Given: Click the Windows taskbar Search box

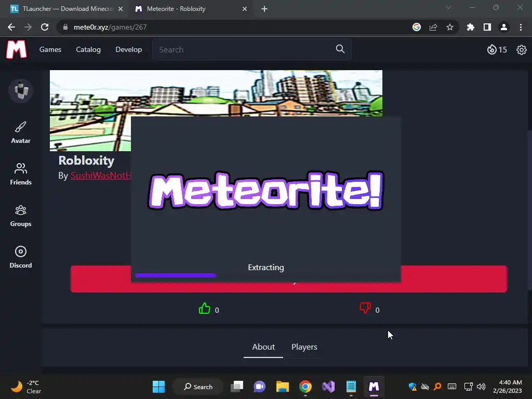Looking at the screenshot, I should click(x=198, y=387).
